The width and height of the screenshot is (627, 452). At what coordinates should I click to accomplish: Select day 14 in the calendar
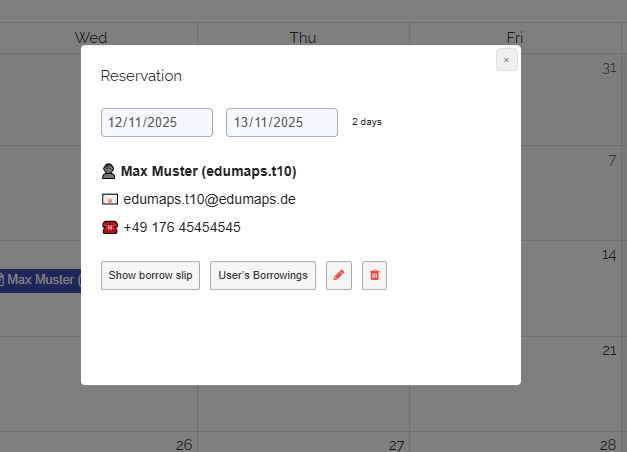(608, 256)
